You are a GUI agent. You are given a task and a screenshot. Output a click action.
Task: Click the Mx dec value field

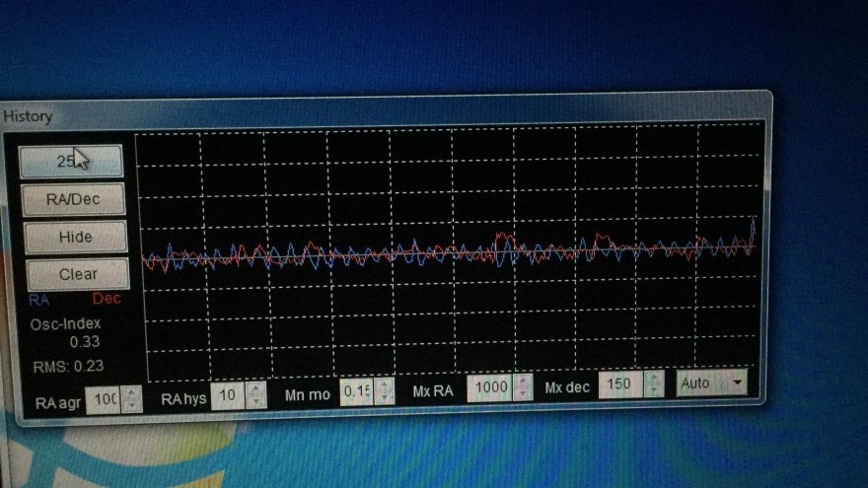pos(618,384)
